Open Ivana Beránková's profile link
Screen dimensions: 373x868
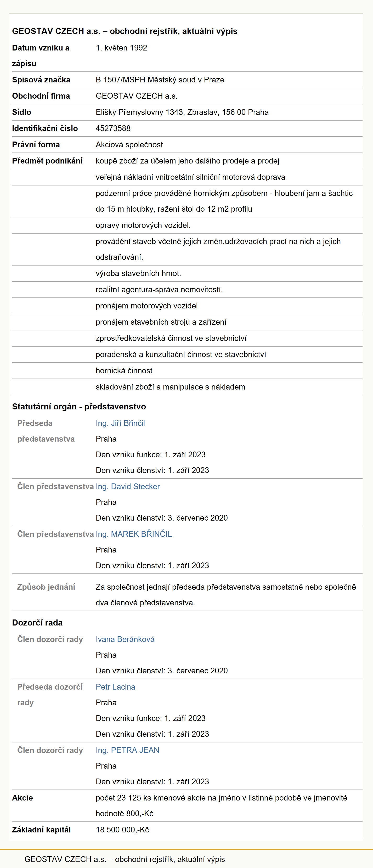point(125,639)
